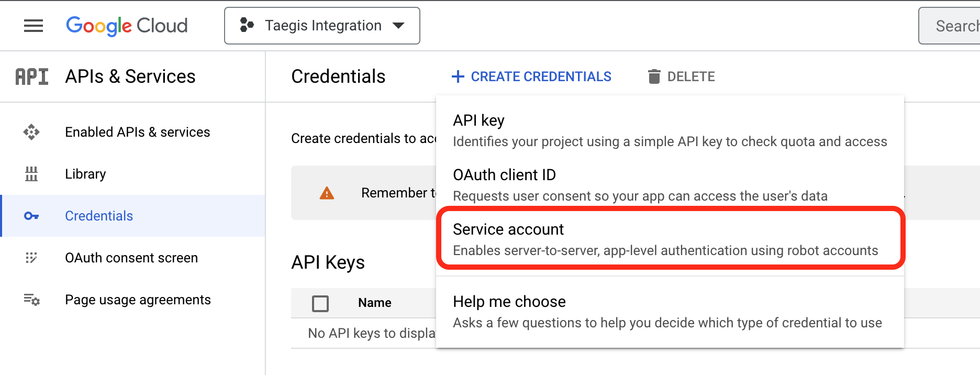Click the trash can DELETE icon

click(654, 76)
